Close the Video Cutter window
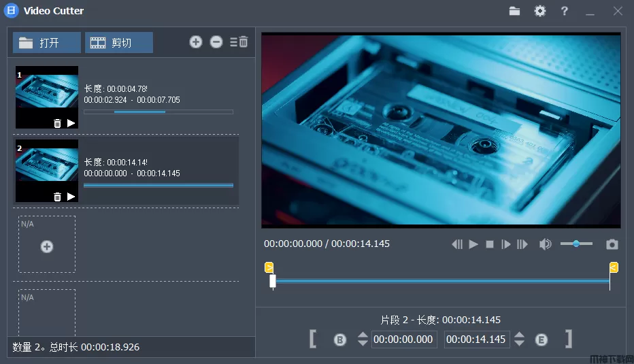Screen dimensions: 634x364 point(618,11)
